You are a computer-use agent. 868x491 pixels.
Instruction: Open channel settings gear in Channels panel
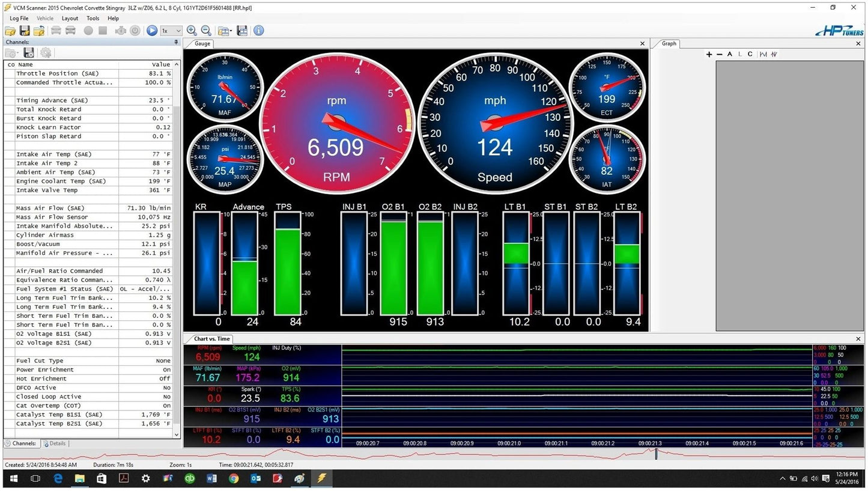(46, 53)
